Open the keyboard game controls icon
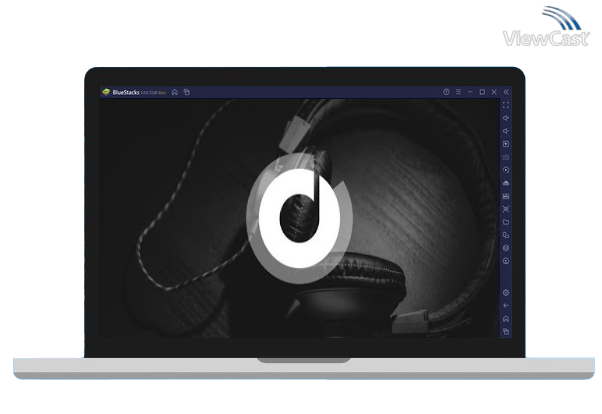602x414 pixels. coord(506,157)
